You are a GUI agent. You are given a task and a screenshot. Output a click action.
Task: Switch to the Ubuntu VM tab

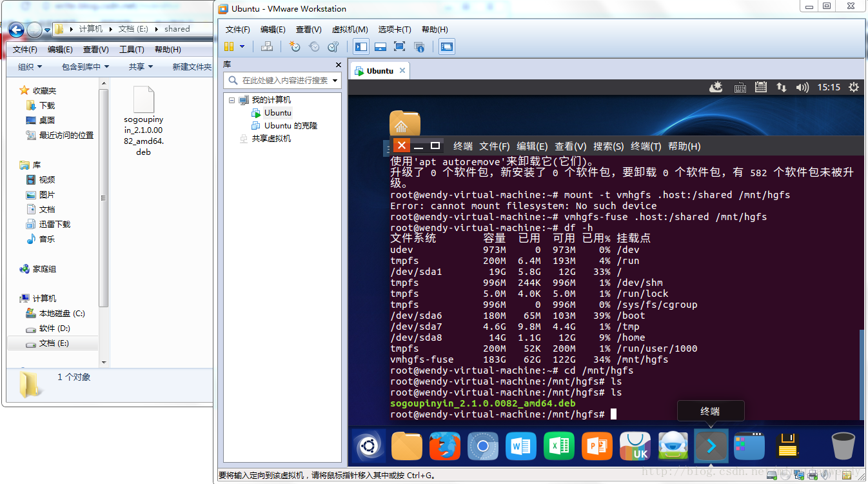pos(380,71)
